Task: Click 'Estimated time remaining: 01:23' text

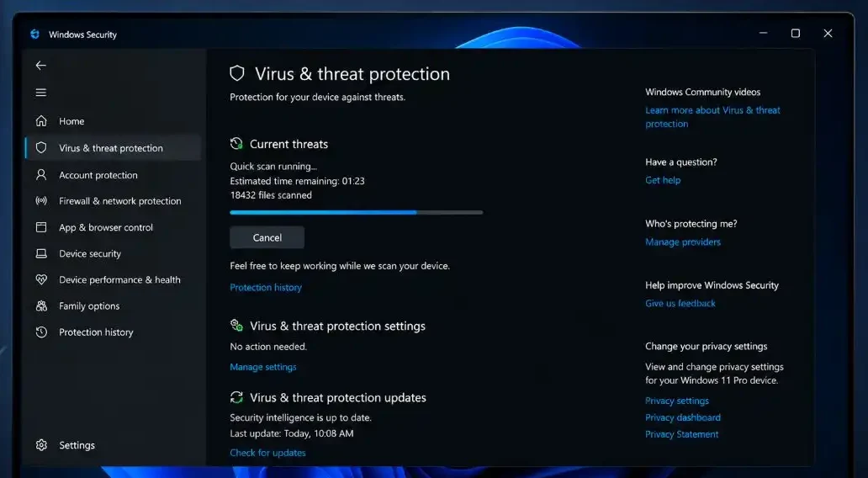Action: (297, 181)
